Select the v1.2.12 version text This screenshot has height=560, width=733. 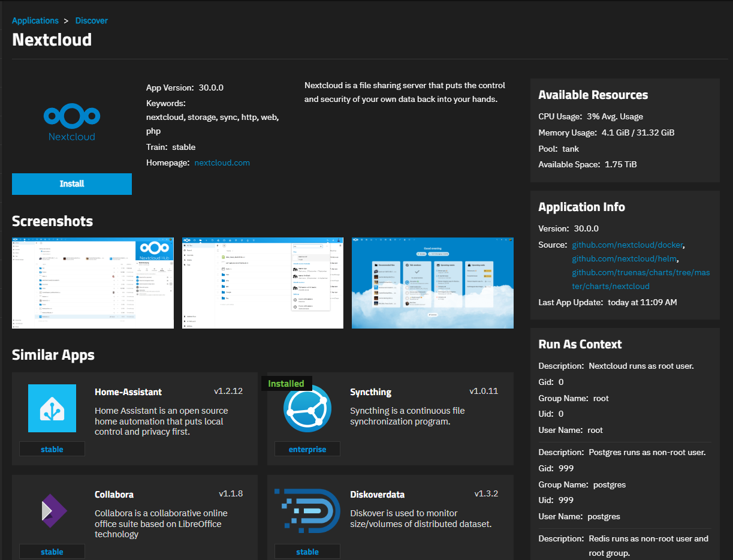(x=228, y=392)
